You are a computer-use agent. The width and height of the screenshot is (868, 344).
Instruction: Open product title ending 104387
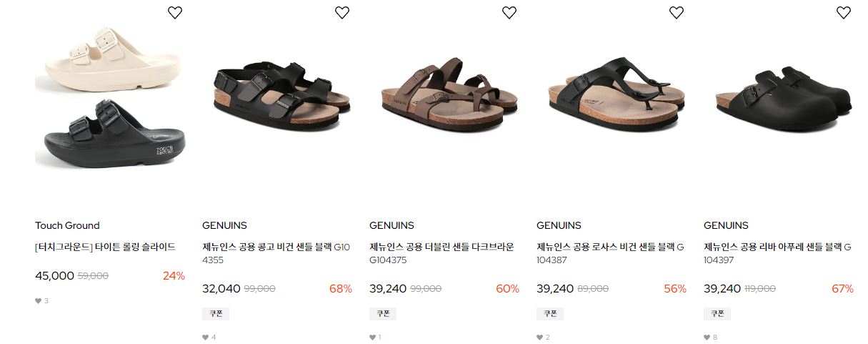point(610,253)
